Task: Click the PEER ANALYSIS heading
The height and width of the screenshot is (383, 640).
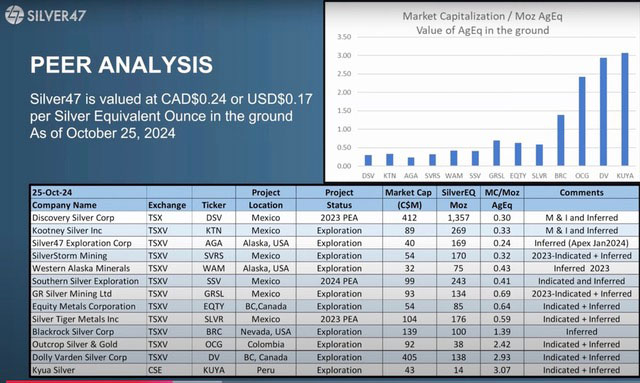Action: (x=121, y=65)
